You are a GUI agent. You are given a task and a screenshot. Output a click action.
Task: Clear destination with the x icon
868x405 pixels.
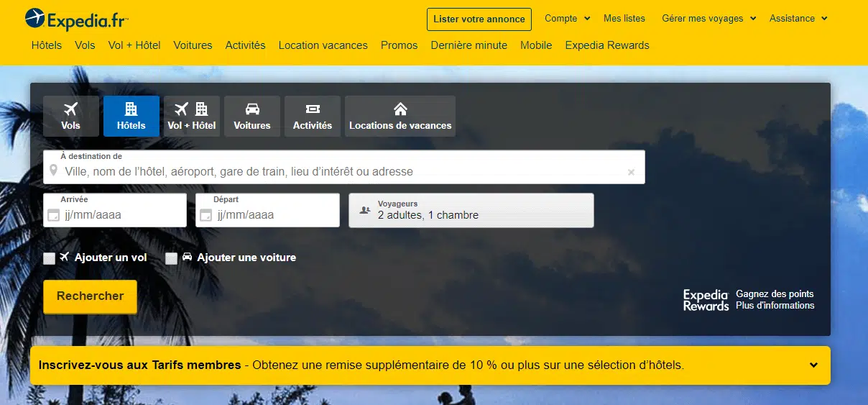(631, 172)
